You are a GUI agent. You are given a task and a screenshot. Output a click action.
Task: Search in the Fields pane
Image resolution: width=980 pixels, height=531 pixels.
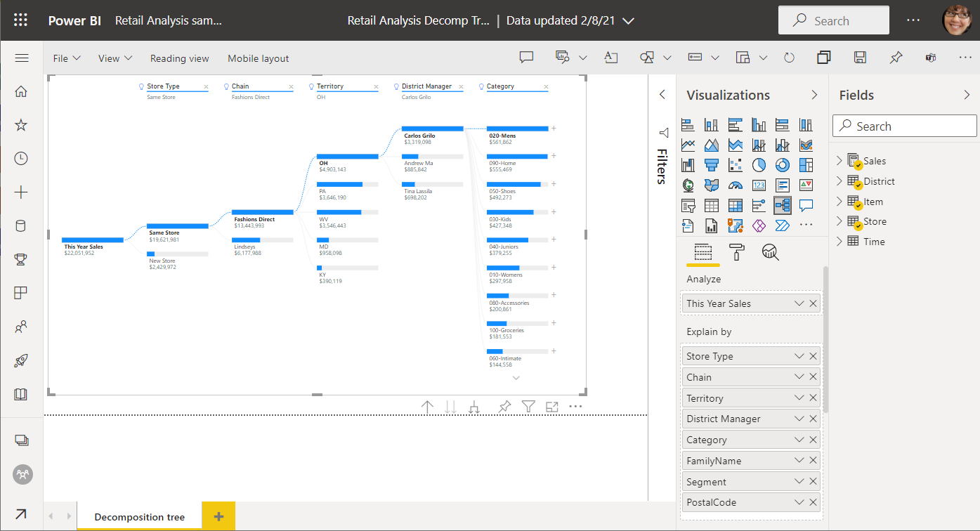coord(905,126)
